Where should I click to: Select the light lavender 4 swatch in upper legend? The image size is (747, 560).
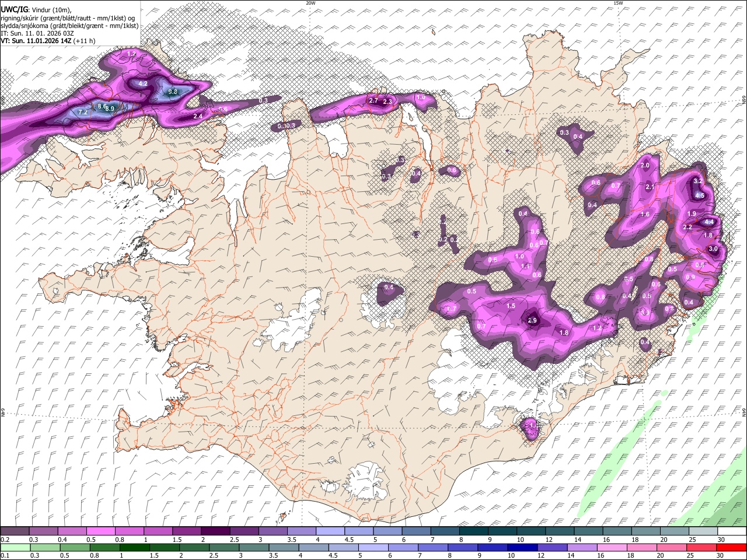click(x=330, y=531)
